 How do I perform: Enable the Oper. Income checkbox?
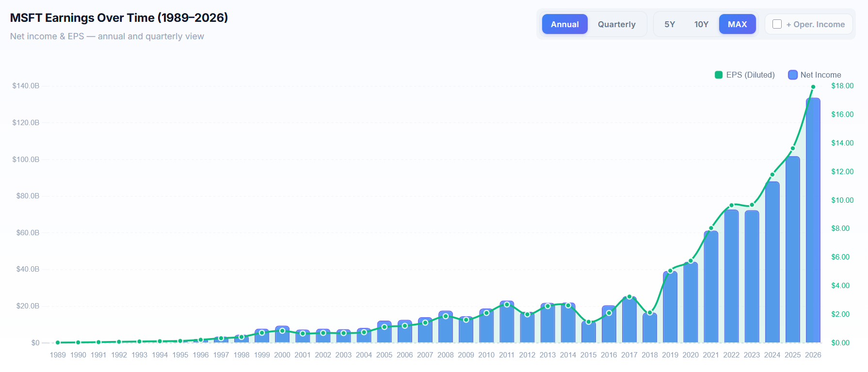[x=777, y=24]
